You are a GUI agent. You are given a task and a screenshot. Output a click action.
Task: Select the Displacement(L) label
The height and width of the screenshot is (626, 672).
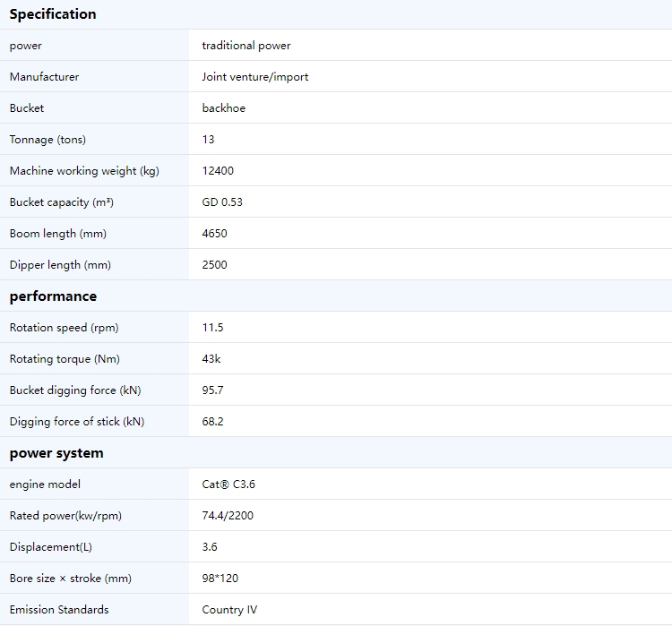pos(51,547)
